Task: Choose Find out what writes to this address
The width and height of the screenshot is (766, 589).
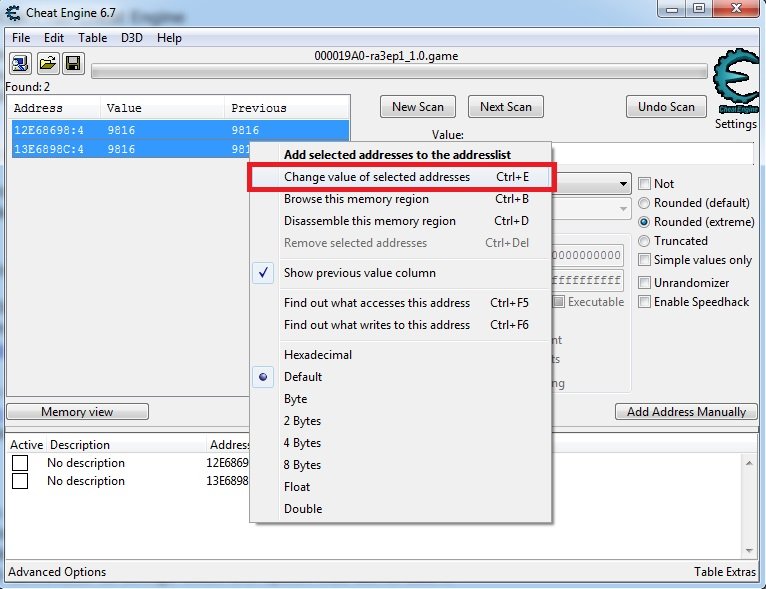Action: tap(401, 325)
